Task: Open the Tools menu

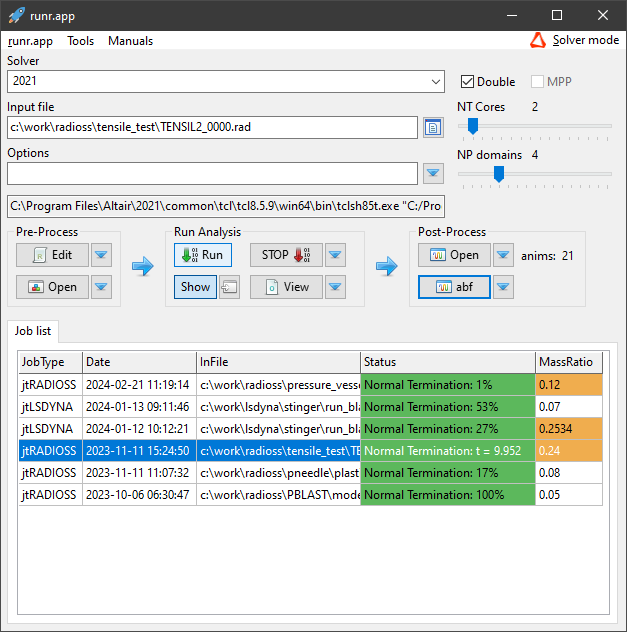Action: click(81, 41)
